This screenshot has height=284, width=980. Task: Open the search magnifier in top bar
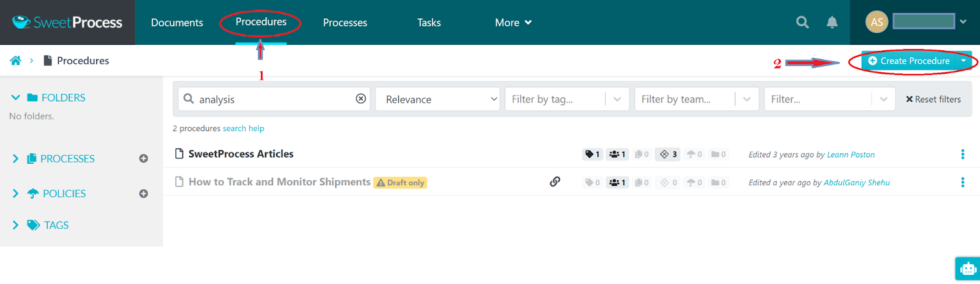[x=802, y=23]
